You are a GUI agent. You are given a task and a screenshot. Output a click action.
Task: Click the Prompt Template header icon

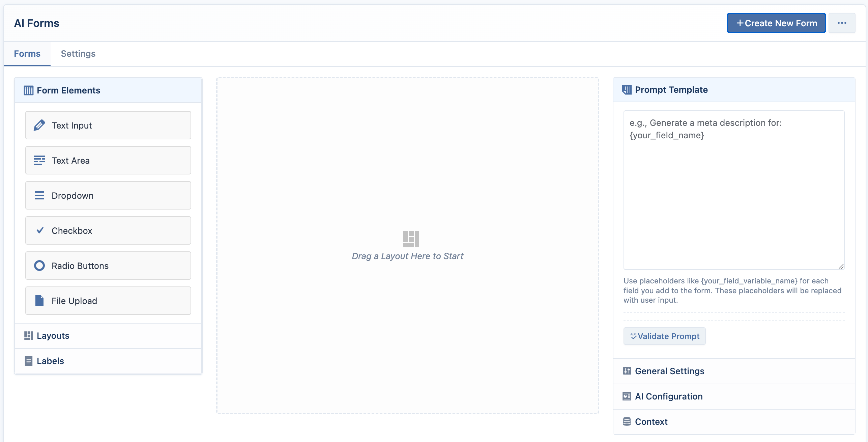627,90
